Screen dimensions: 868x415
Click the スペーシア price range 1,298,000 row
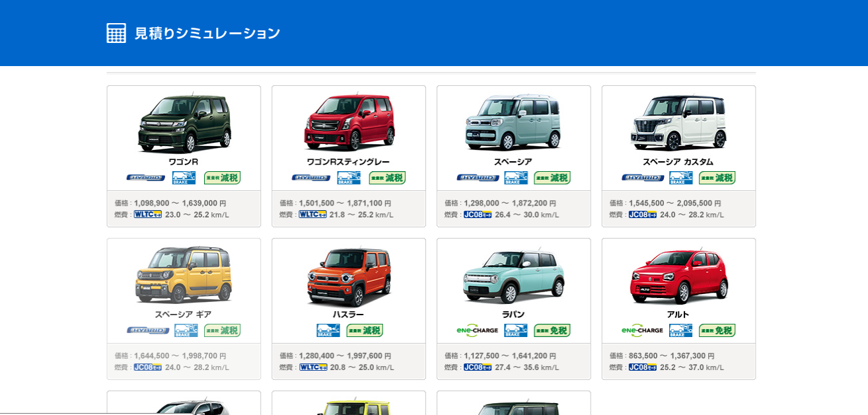click(x=500, y=204)
